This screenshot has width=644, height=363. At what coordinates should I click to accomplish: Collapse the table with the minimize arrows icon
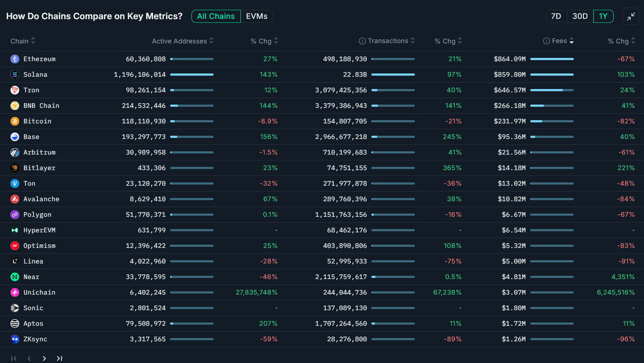(x=631, y=16)
